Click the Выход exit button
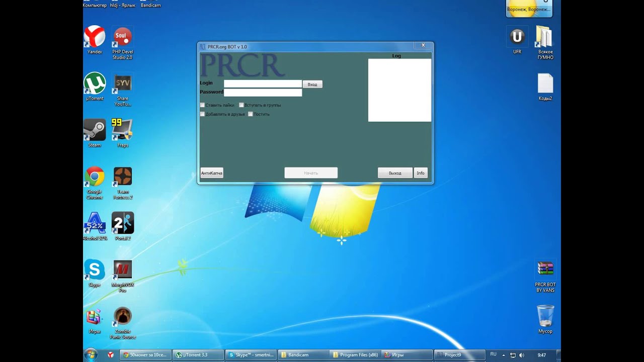644x362 pixels. pyautogui.click(x=395, y=173)
